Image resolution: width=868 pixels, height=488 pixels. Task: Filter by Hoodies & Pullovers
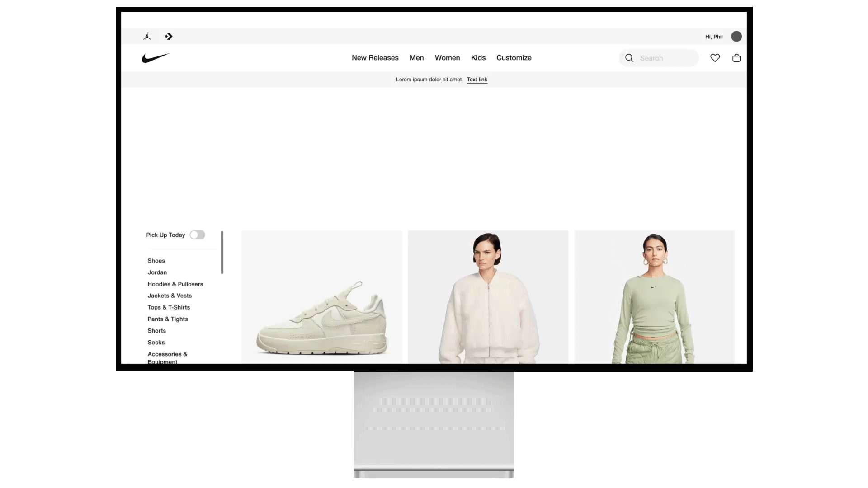[175, 284]
